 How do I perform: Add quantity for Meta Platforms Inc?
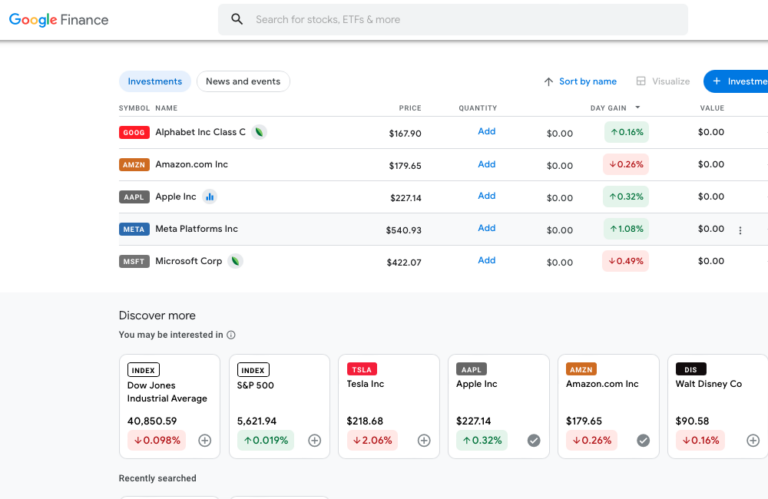(486, 228)
